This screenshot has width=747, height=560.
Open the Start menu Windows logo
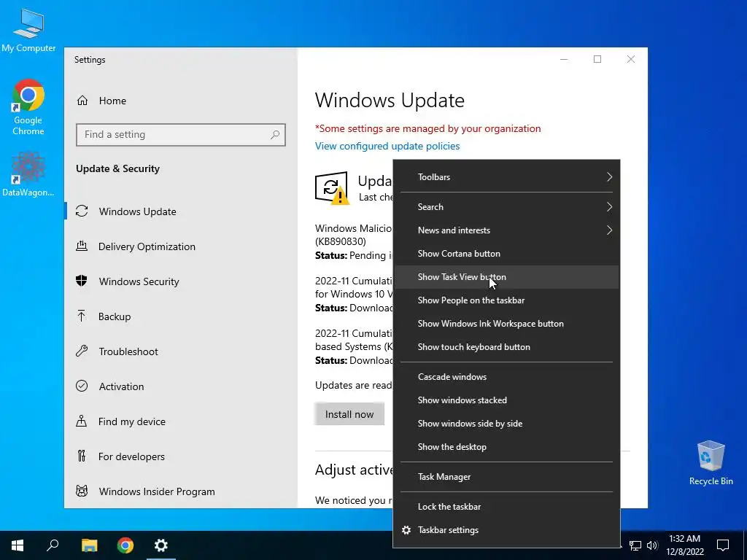tap(18, 545)
